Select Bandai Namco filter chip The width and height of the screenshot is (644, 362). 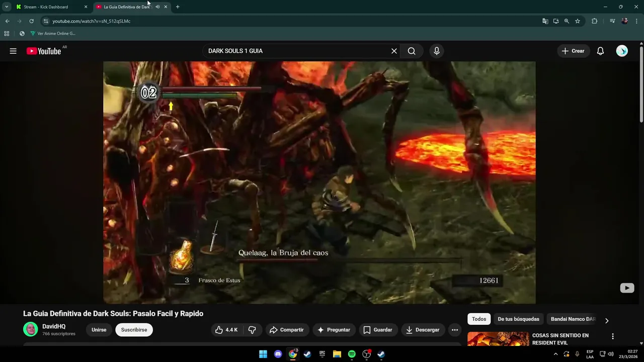[573, 319]
